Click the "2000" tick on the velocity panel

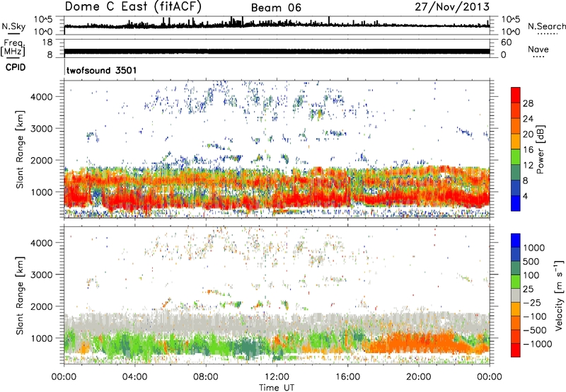[41, 306]
